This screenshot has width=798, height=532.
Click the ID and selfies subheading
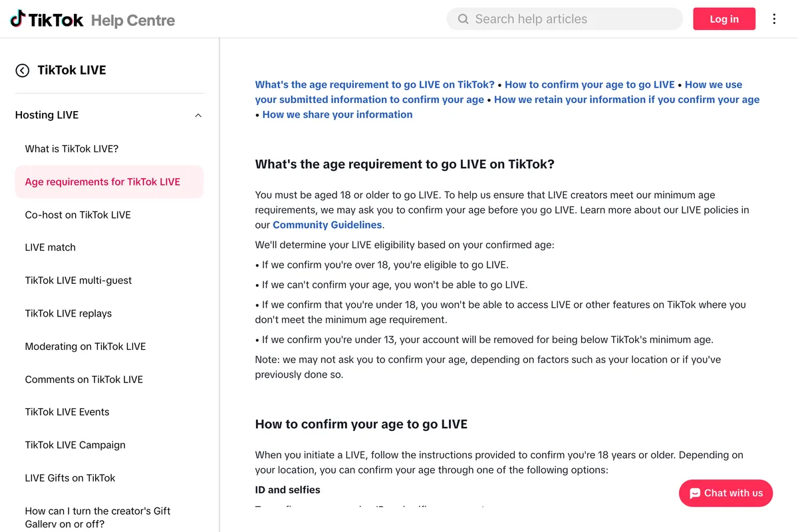(x=288, y=490)
